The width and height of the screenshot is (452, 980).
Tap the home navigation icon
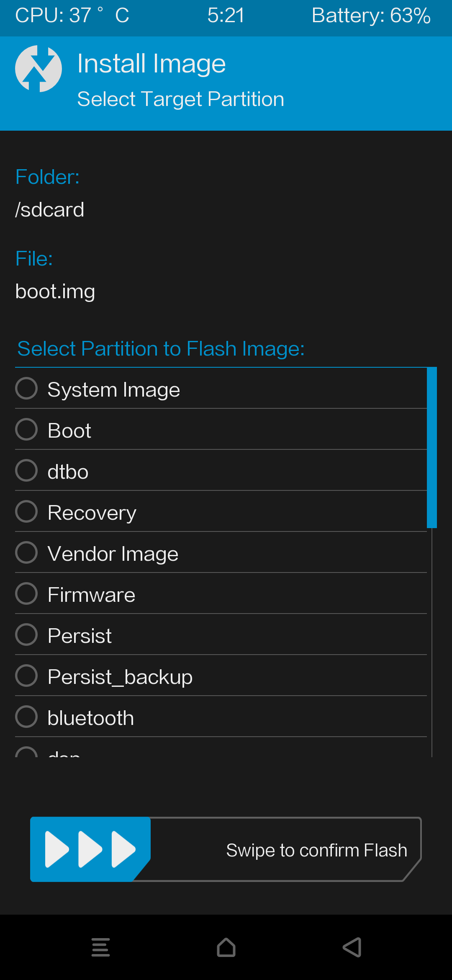pos(226,947)
